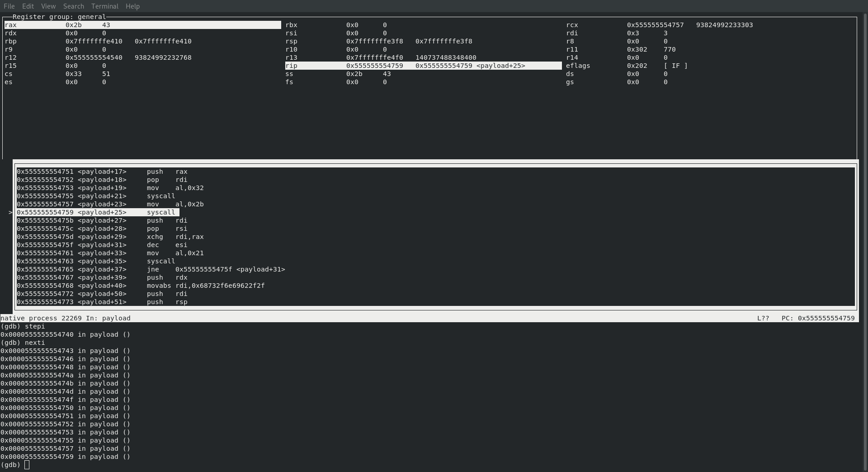
Task: Open the Search menu
Action: coord(73,6)
